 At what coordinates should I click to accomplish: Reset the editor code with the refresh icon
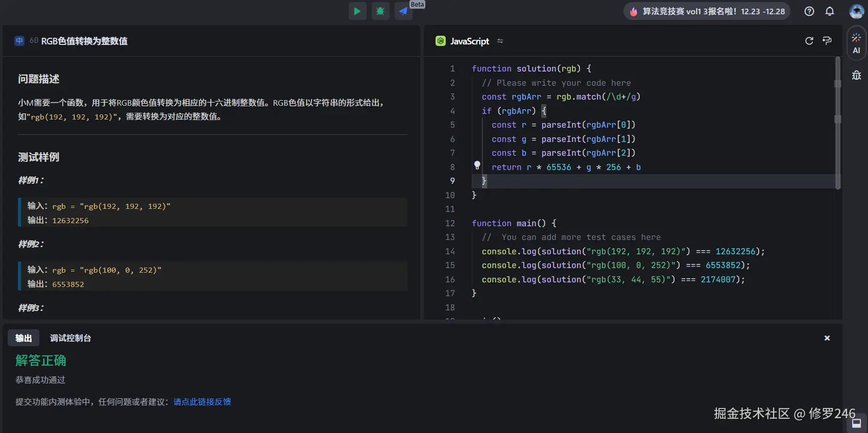pyautogui.click(x=809, y=41)
